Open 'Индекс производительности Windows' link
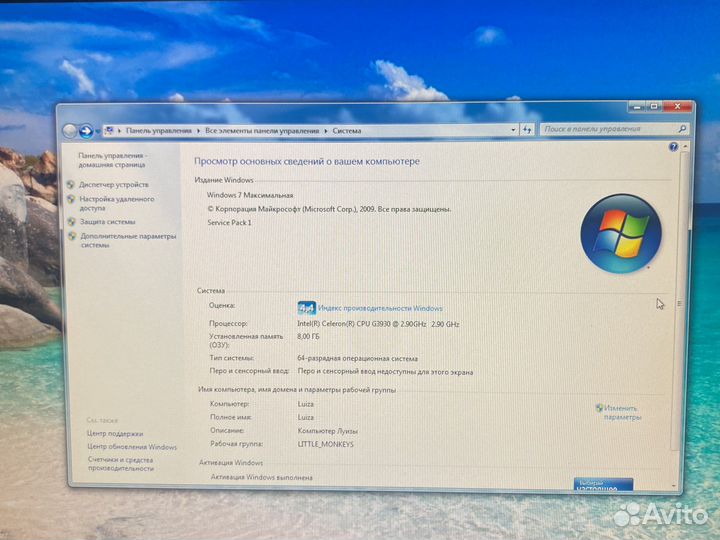Image resolution: width=720 pixels, height=540 pixels. click(380, 309)
